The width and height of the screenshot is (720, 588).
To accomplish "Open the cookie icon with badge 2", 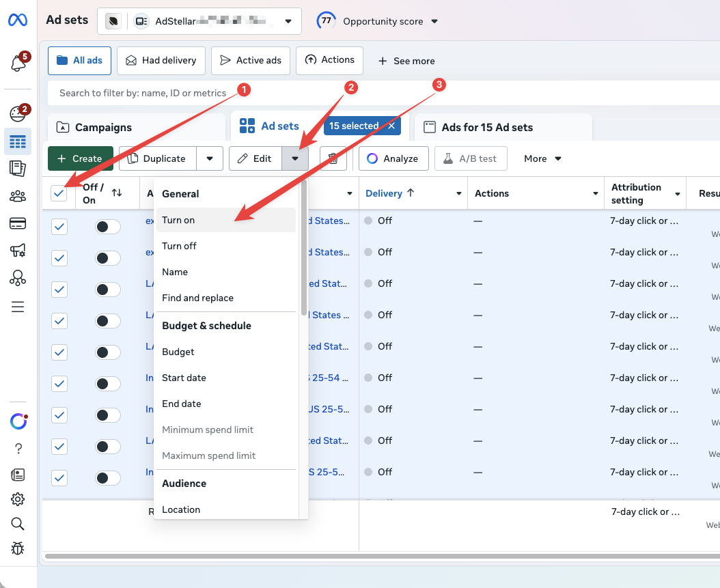I will 18,113.
